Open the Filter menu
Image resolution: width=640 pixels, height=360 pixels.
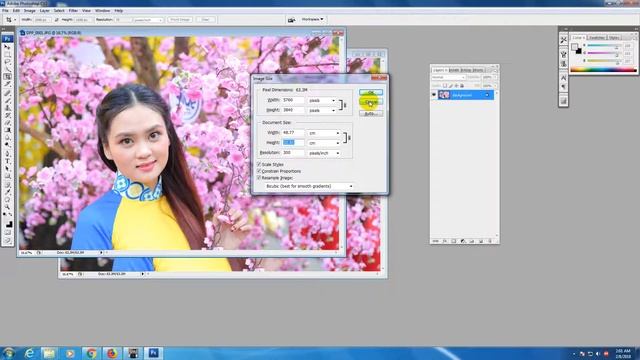tap(73, 11)
